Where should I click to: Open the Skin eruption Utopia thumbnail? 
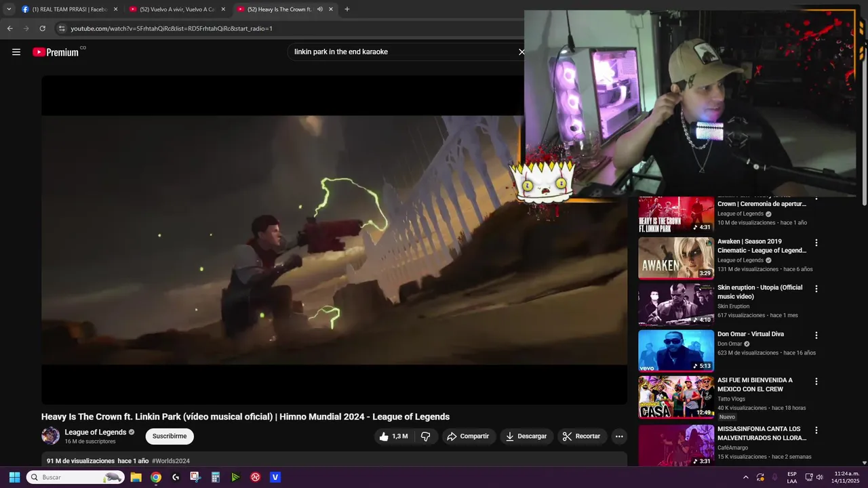676,304
